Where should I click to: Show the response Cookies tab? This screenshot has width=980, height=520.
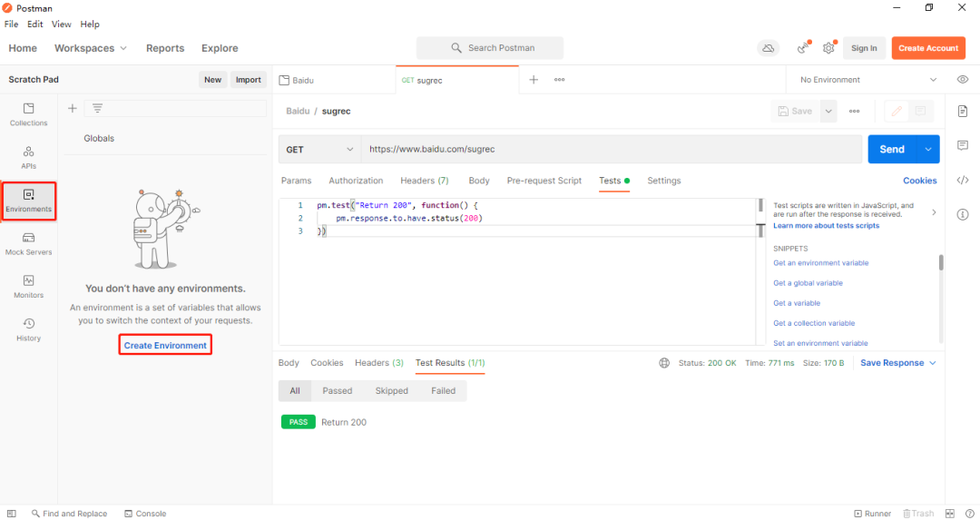327,363
